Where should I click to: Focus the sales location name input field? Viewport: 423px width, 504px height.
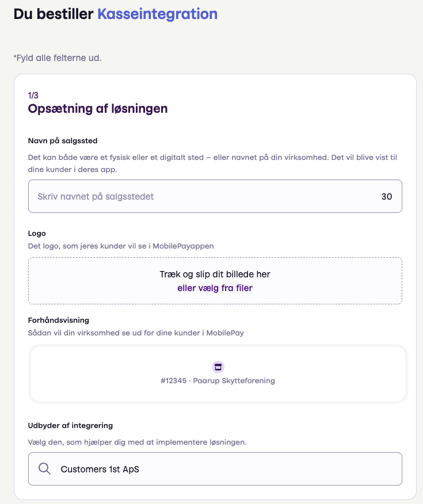pos(215,196)
